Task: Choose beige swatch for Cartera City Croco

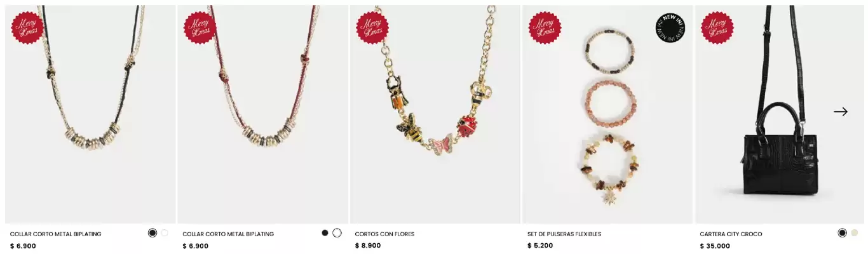Action: 854,233
